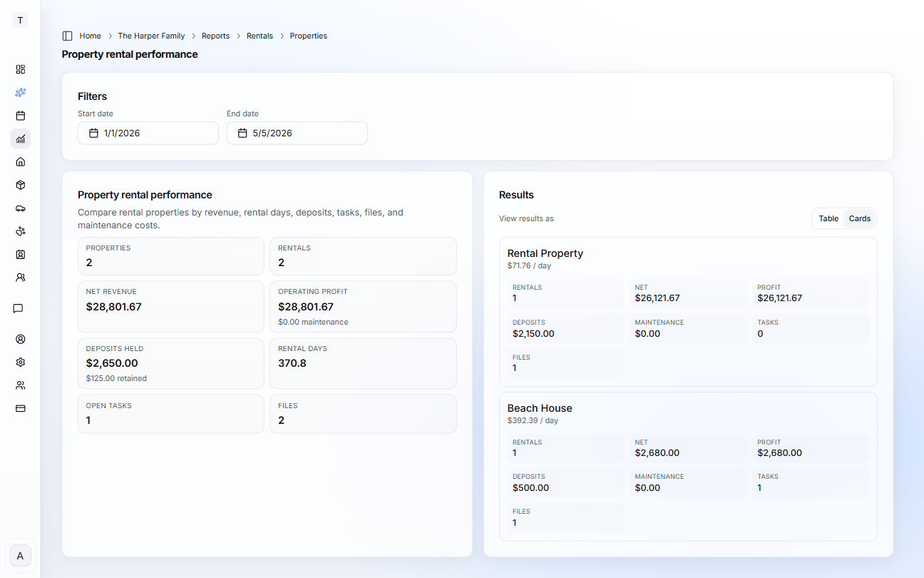This screenshot has height=578, width=924.
Task: Click the blue sparkles AI icon
Action: tap(21, 93)
